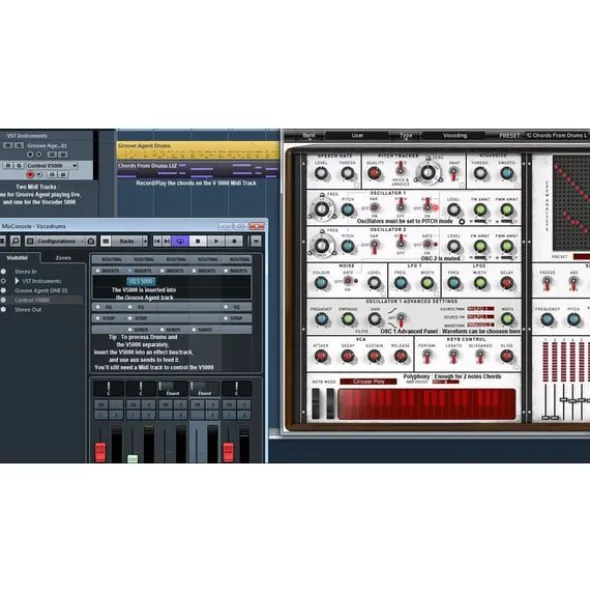This screenshot has height=591, width=590.
Task: Mute the Groove Agent track
Action: pyautogui.click(x=8, y=145)
